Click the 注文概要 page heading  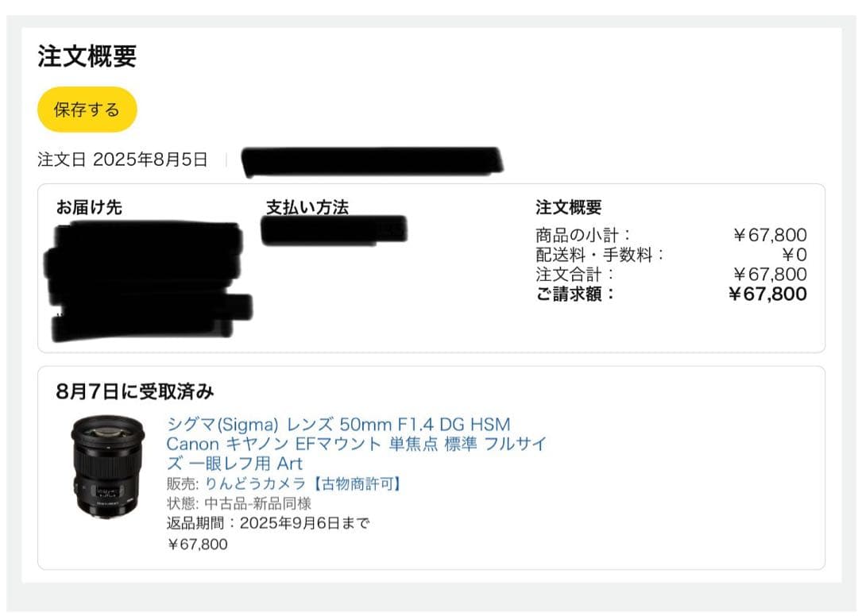(x=87, y=56)
